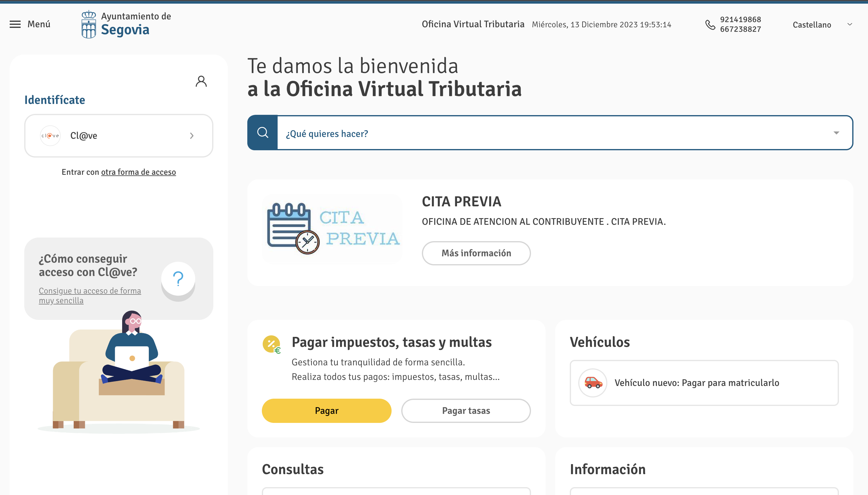Click the Consultas section heading
Screen dimensions: 868x495
coord(293,469)
